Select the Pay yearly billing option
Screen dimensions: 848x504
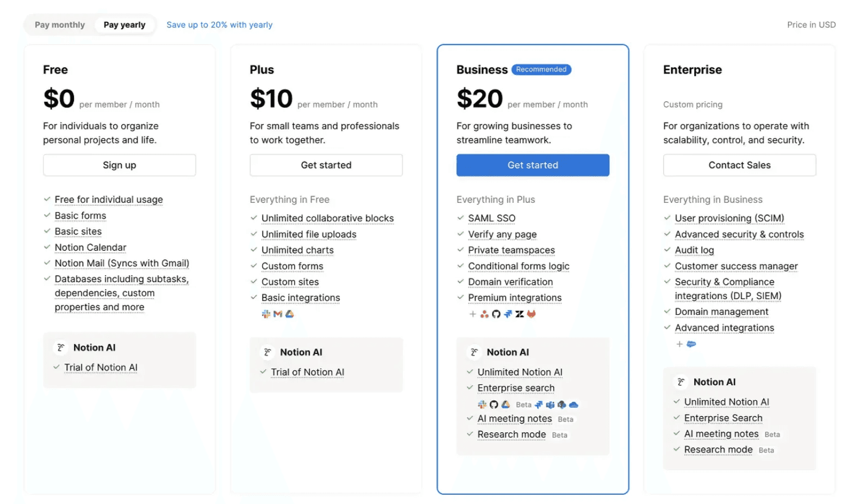[x=124, y=25]
